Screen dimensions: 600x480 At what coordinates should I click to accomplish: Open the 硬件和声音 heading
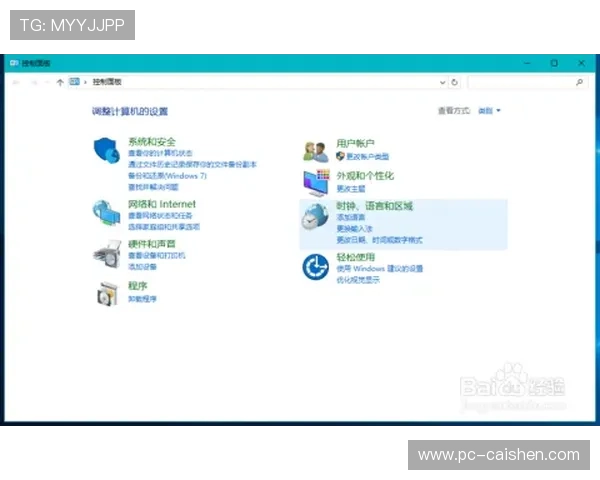click(152, 244)
